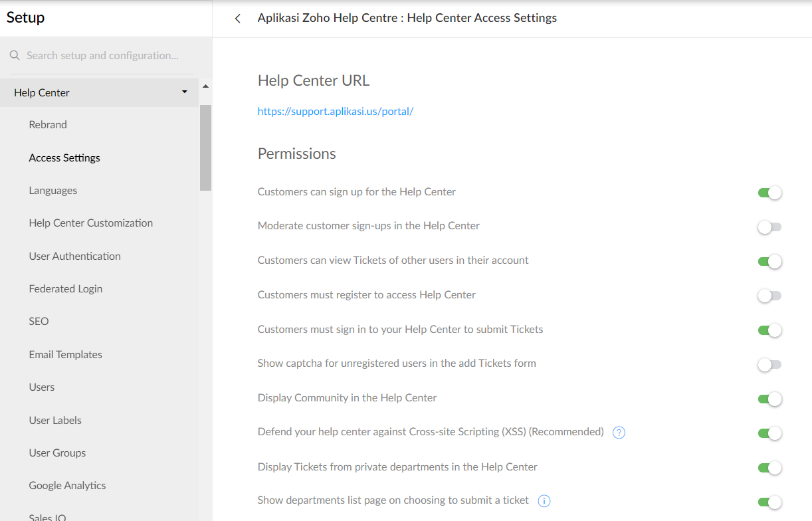The height and width of the screenshot is (521, 812).
Task: Open Federated Login settings
Action: [x=66, y=288]
